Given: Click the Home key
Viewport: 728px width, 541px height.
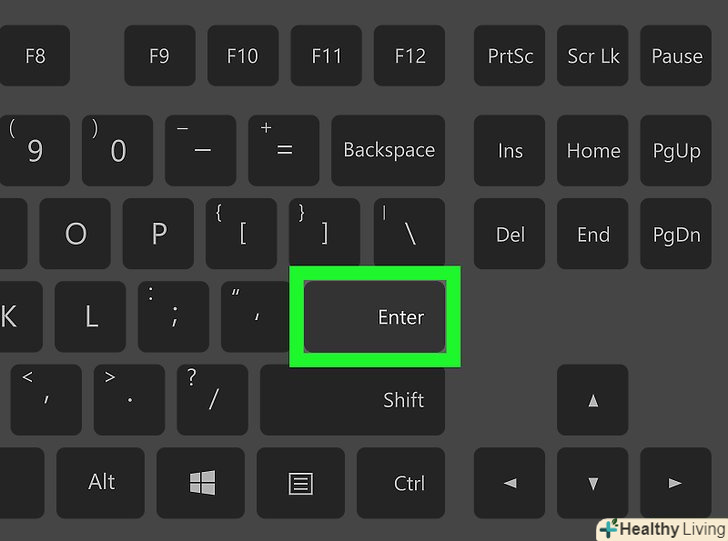Looking at the screenshot, I should (592, 150).
